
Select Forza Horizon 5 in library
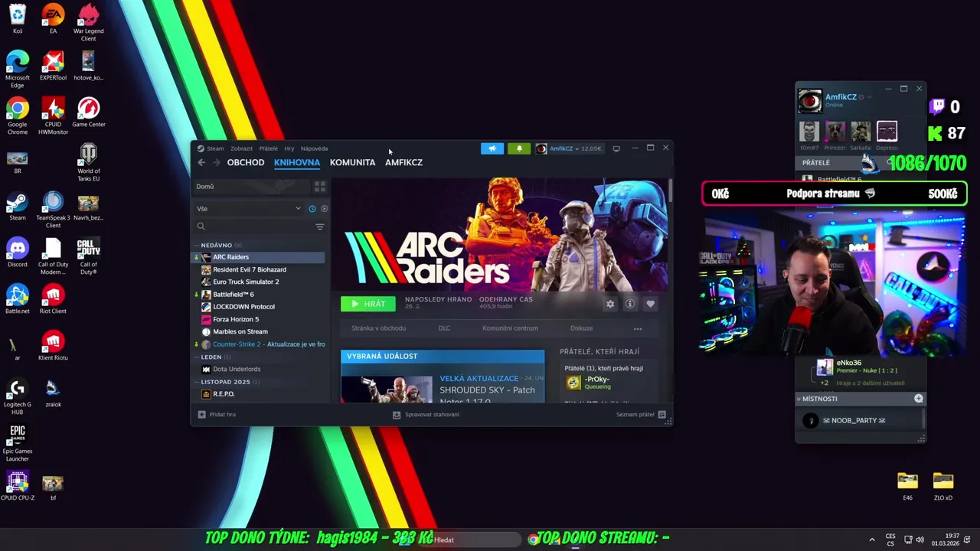(236, 319)
